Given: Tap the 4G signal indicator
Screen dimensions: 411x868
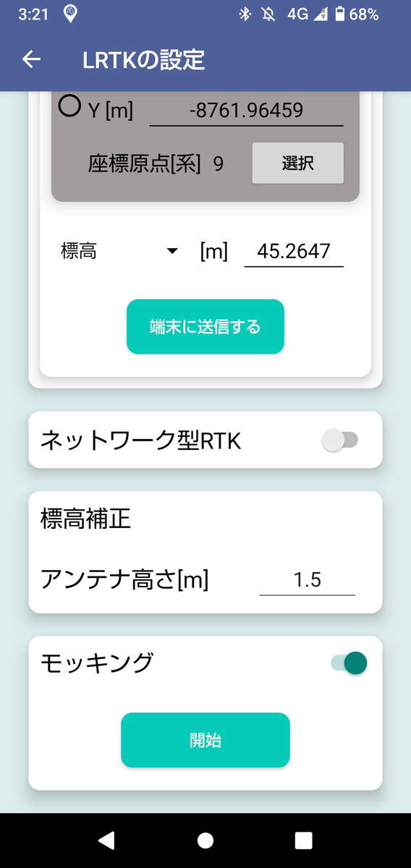Looking at the screenshot, I should [297, 14].
